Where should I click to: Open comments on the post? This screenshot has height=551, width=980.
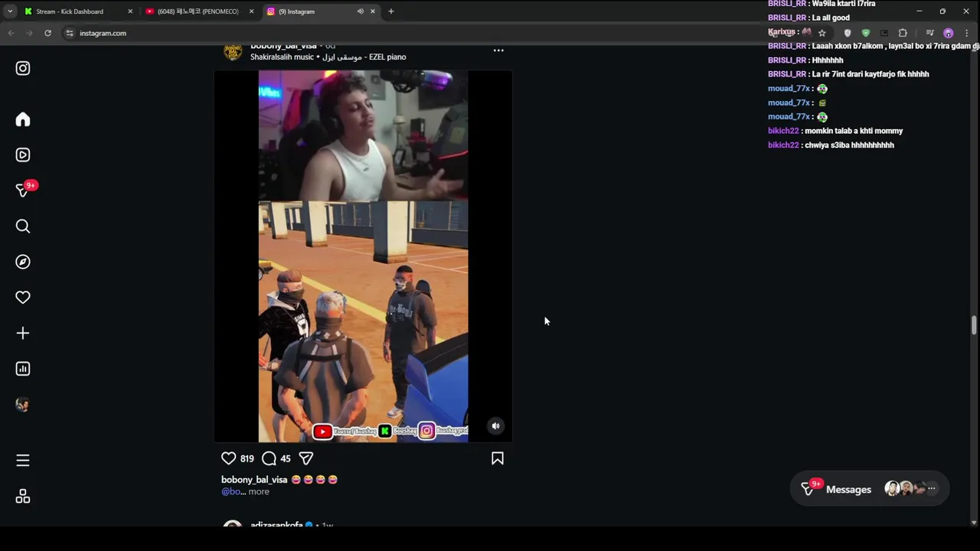pos(269,458)
